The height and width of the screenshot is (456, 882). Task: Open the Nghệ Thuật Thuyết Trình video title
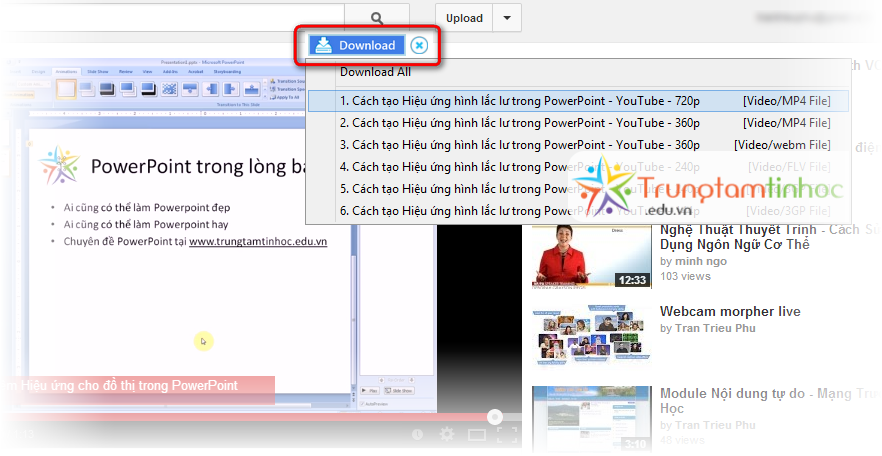click(768, 237)
